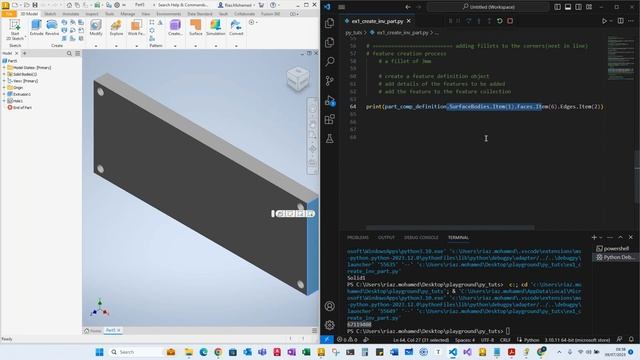Open Extensions view in VS Code
640x360 pixels.
tap(330, 119)
